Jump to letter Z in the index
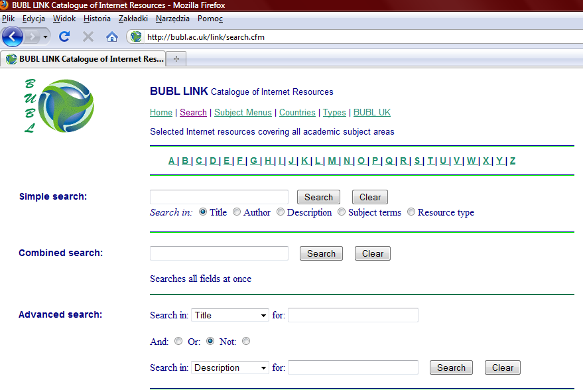Image resolution: width=583 pixels, height=392 pixels. [513, 161]
